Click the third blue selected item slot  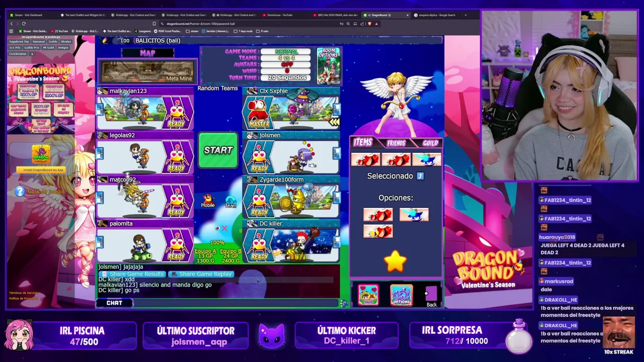427,160
